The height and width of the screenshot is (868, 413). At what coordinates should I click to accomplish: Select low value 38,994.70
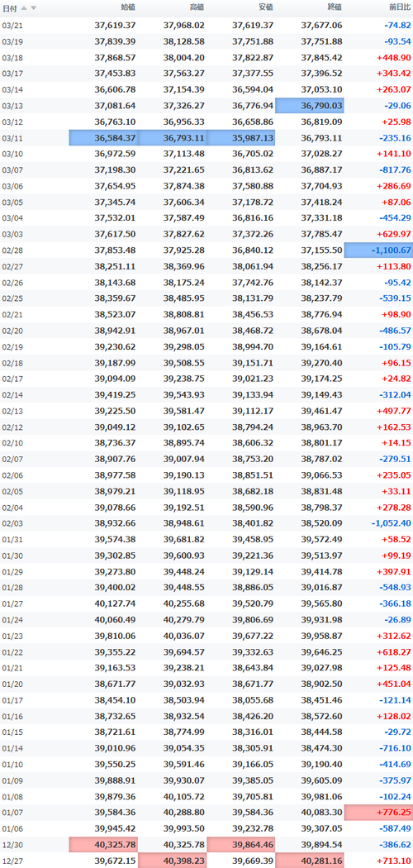click(x=253, y=346)
